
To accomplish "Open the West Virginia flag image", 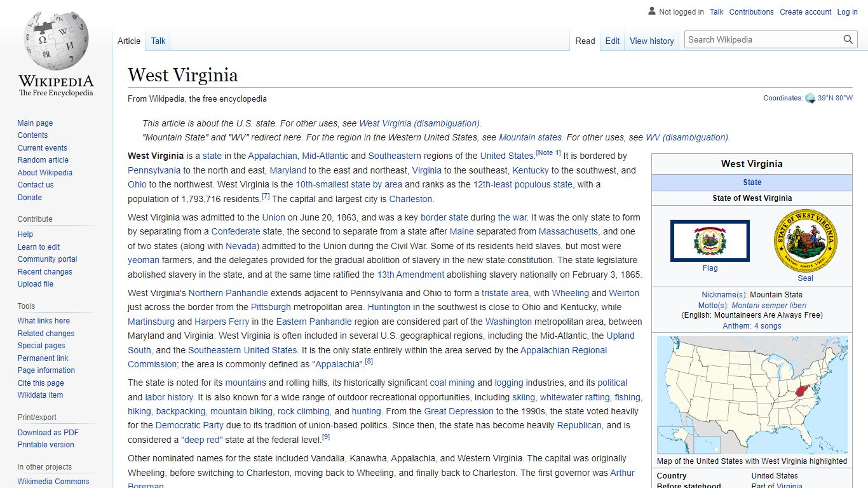I will (x=710, y=241).
